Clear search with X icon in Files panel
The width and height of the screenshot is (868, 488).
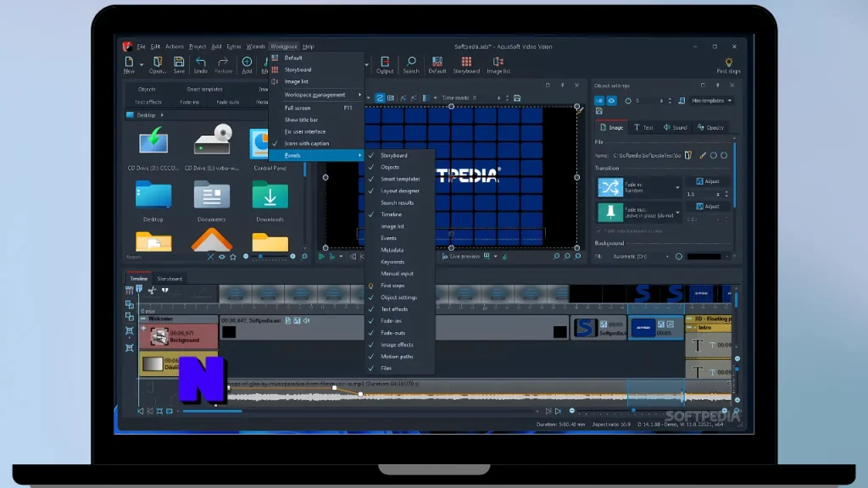(210, 257)
